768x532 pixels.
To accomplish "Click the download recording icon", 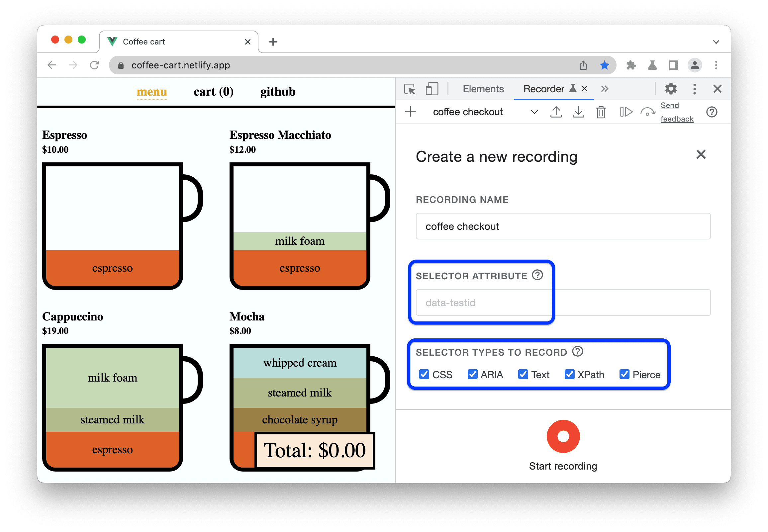I will pos(578,113).
